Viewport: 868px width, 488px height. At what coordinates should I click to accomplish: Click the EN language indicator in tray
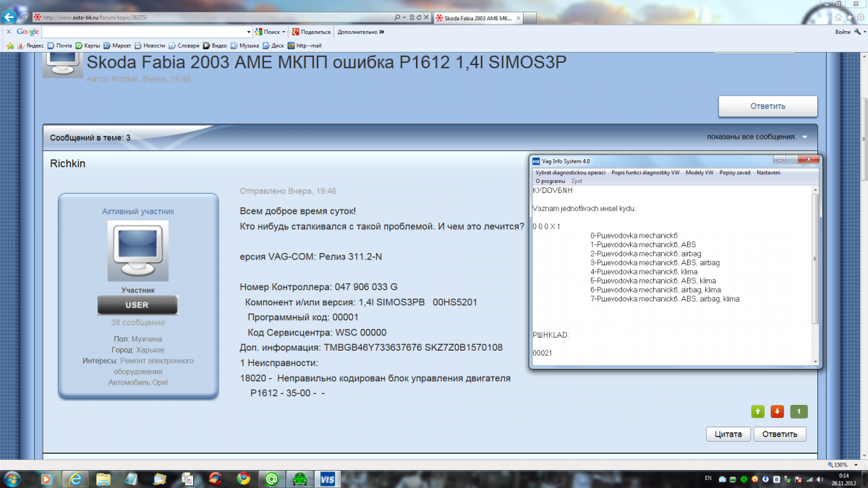709,479
